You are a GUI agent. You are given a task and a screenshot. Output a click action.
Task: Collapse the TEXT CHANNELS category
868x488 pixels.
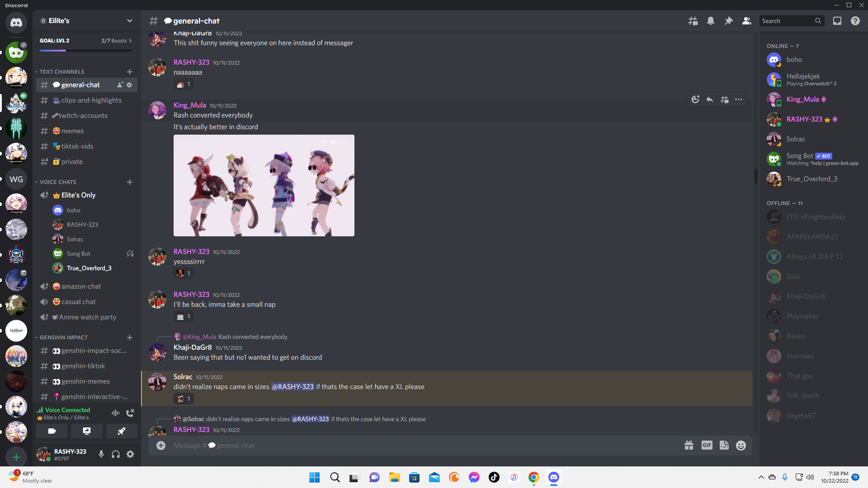point(61,71)
